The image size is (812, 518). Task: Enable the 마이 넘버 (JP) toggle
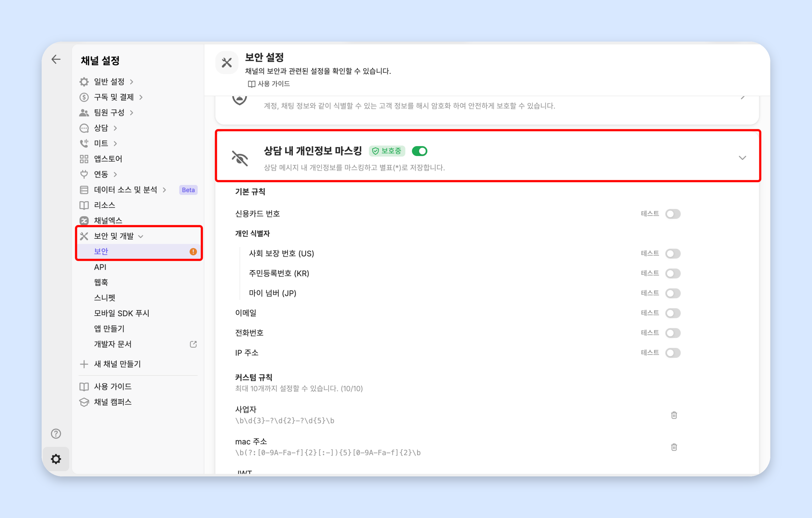[673, 293]
